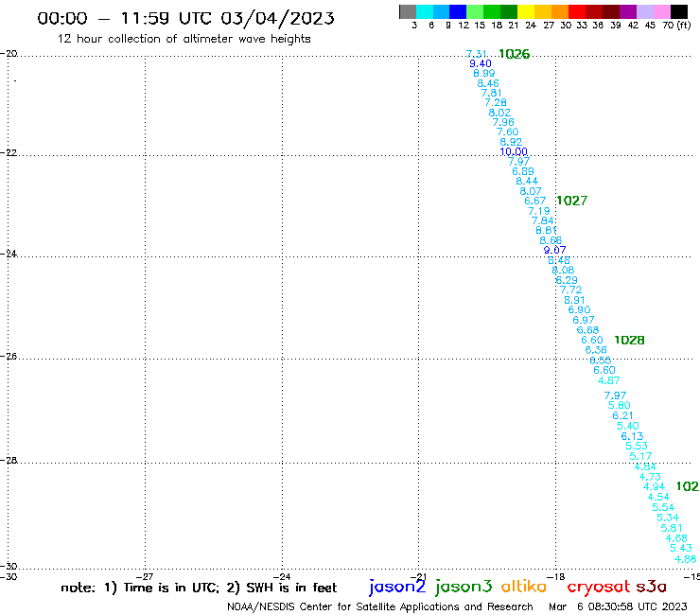
Task: Click the '00:00 – 11:59 UTC 03/04/2023' title
Action: coord(185,18)
